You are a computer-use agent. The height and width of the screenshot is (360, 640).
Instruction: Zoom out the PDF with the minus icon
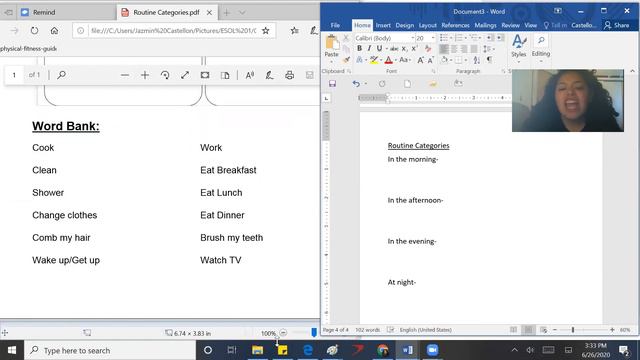tap(125, 75)
